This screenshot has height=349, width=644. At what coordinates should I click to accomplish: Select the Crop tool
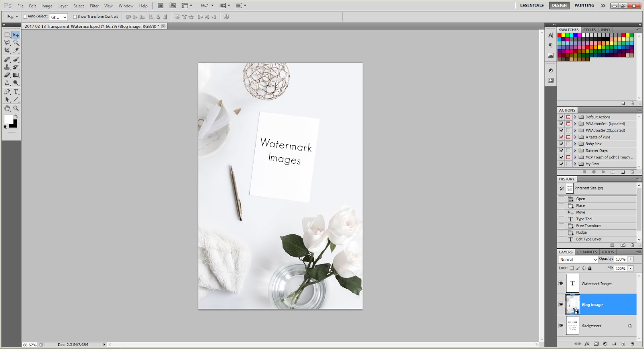point(7,50)
